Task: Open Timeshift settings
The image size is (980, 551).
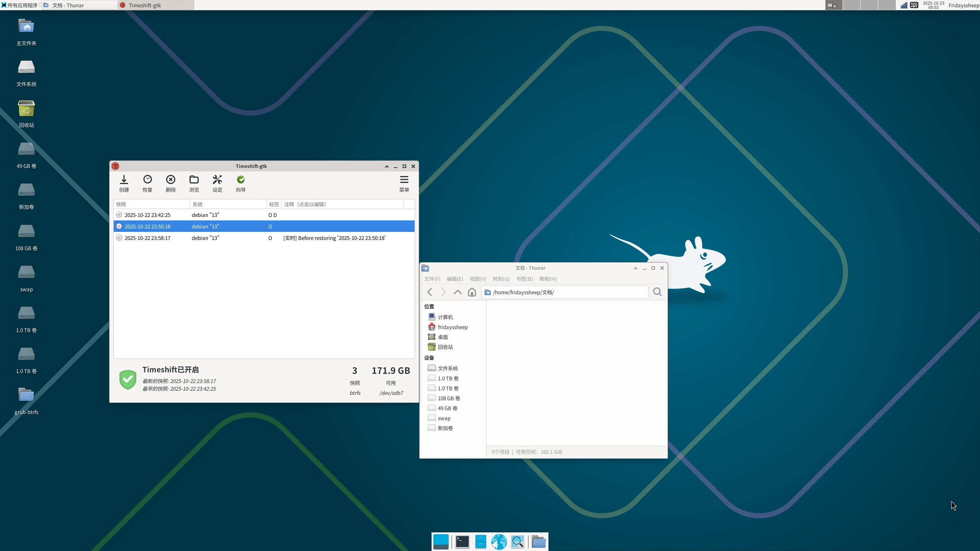Action: [x=217, y=184]
